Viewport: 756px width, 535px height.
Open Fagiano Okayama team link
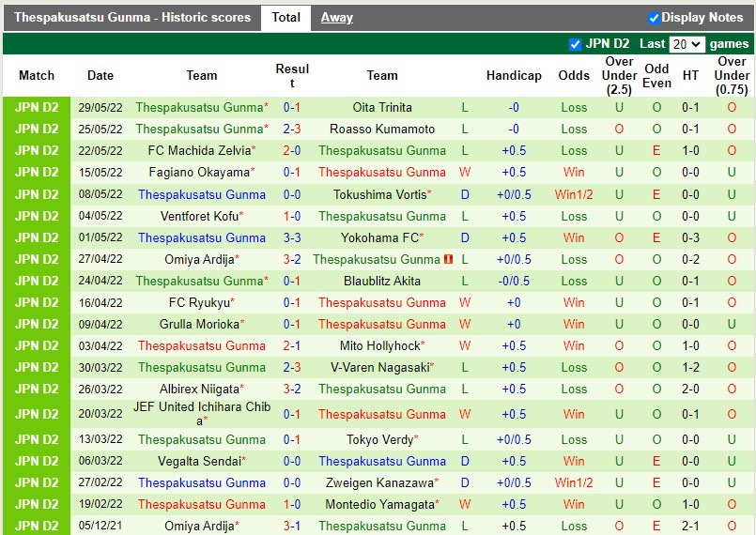point(199,173)
